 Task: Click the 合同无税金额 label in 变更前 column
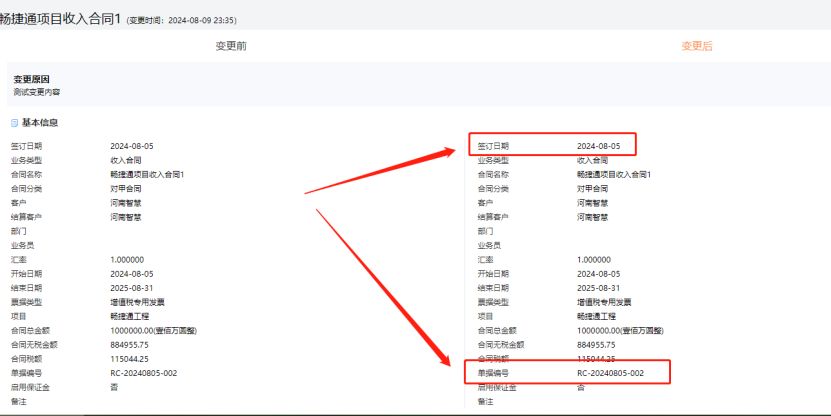pyautogui.click(x=34, y=345)
